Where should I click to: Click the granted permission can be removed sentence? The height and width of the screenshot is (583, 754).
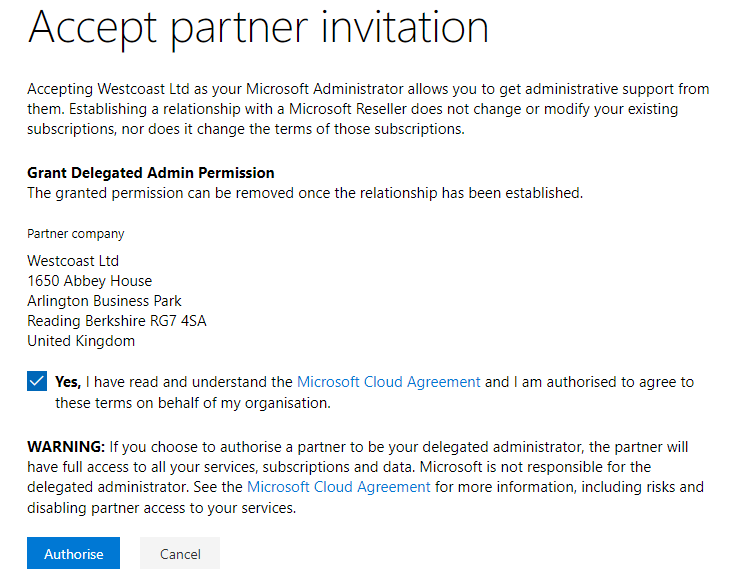[x=305, y=193]
